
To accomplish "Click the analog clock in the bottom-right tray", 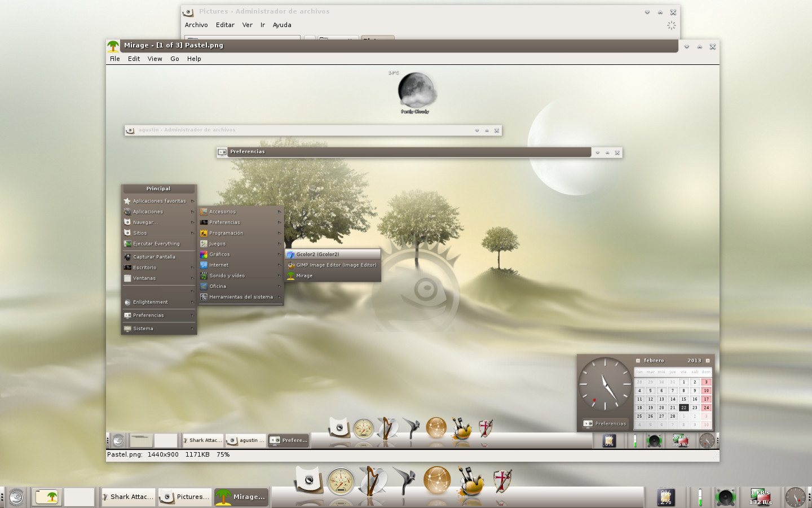I will (x=795, y=497).
